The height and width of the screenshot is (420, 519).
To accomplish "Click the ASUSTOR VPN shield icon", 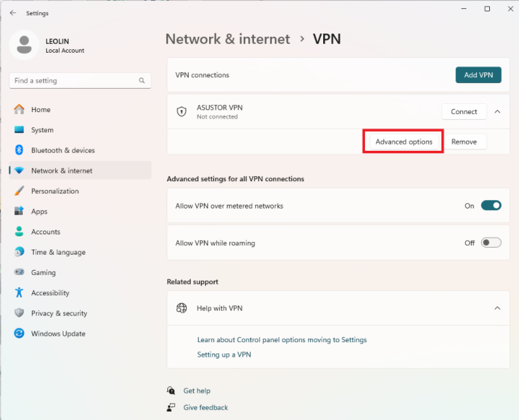I will (x=181, y=111).
